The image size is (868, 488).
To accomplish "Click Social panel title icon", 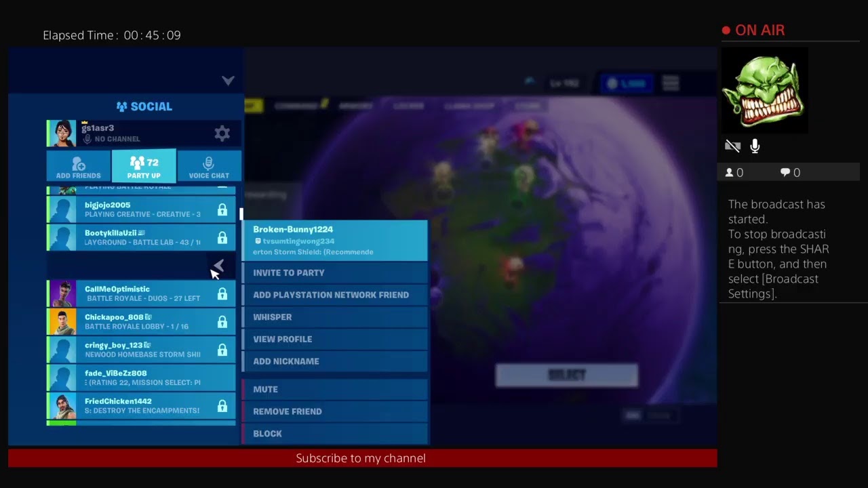I will point(122,106).
